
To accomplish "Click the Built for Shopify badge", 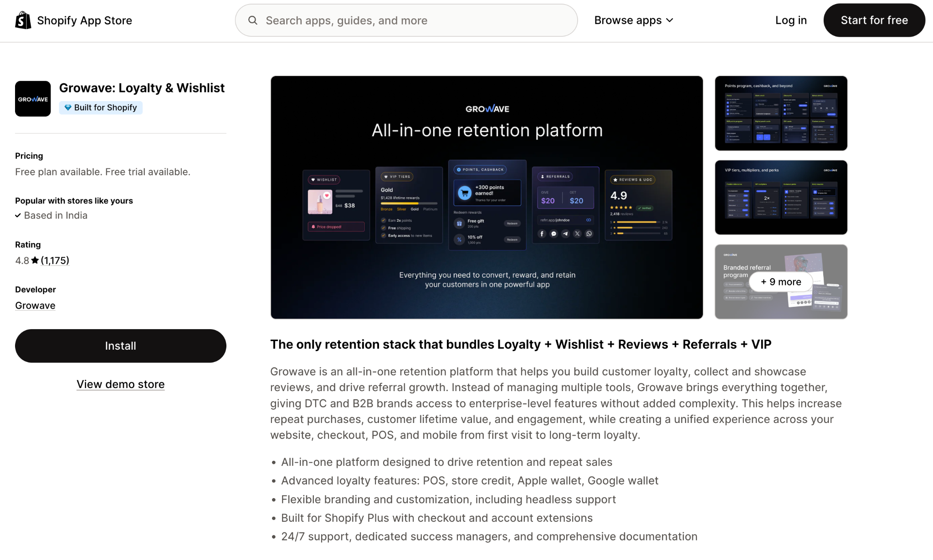I will [101, 107].
